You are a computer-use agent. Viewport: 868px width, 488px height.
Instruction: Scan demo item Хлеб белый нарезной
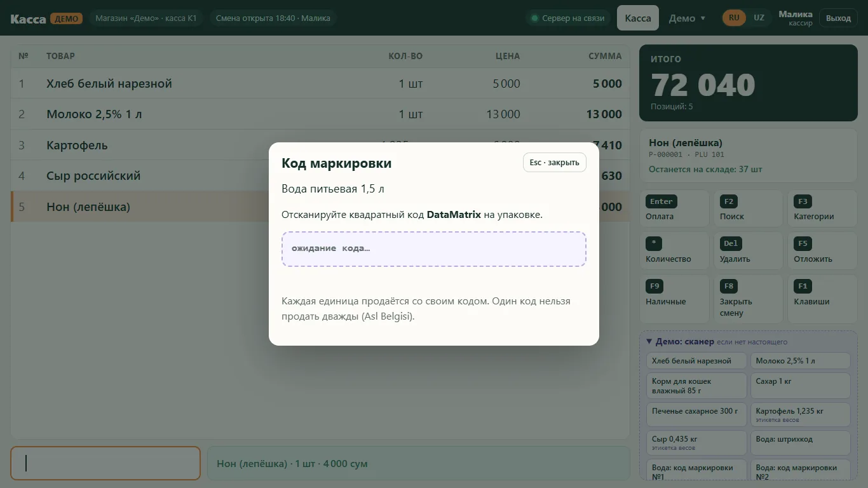696,361
